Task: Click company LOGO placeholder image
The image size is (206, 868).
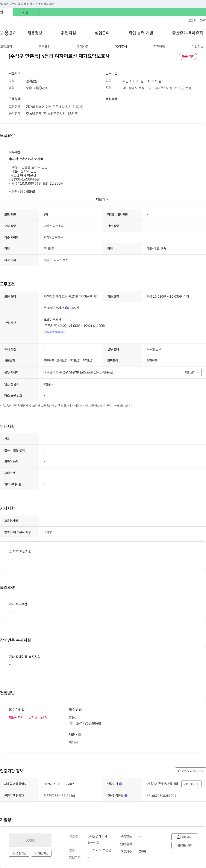Action: (30, 840)
